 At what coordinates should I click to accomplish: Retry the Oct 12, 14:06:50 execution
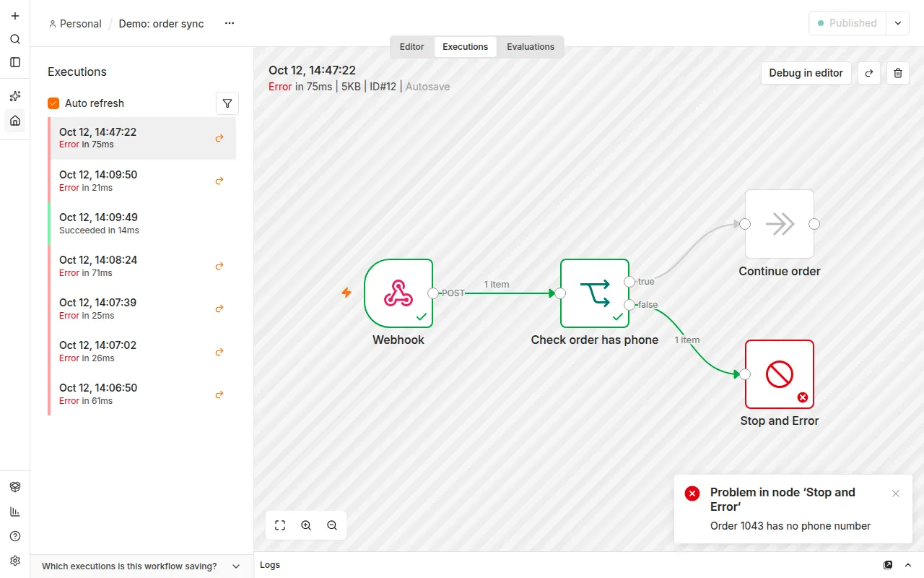tap(219, 394)
